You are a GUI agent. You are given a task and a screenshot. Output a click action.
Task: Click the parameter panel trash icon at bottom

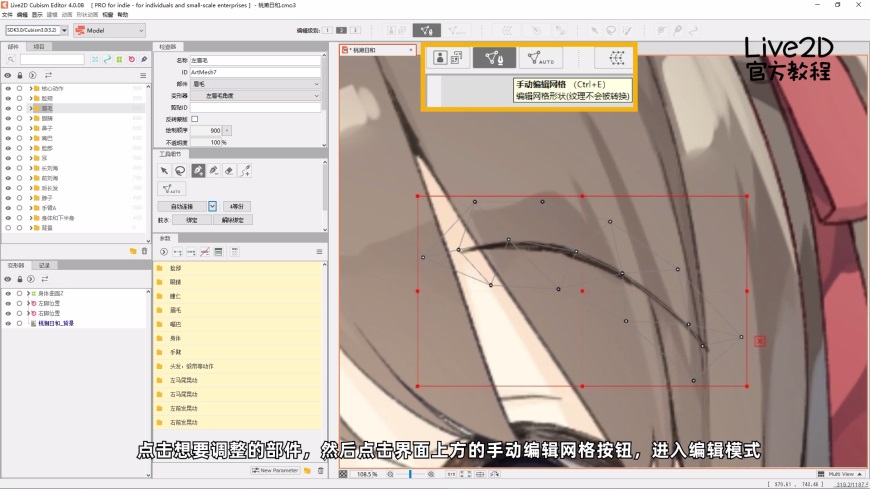320,470
